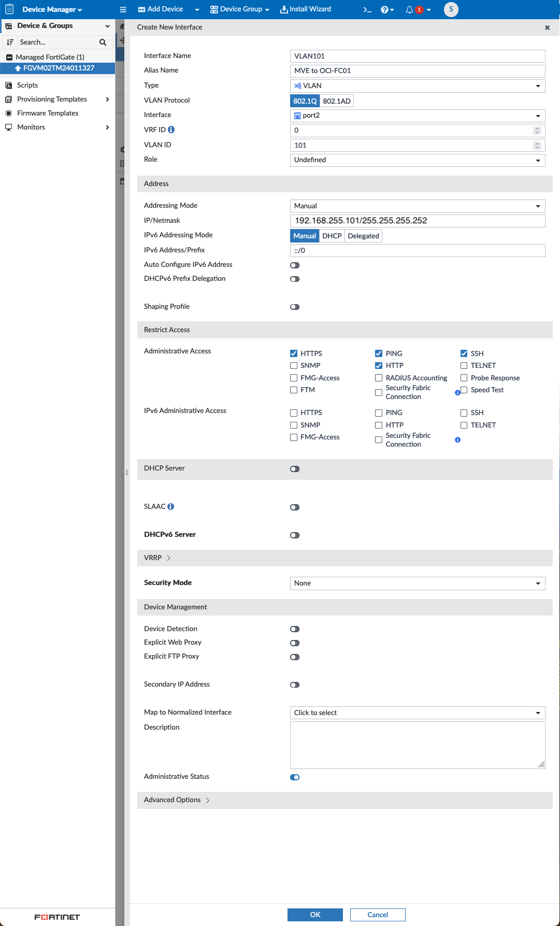Click the OK button
The image size is (560, 926).
coord(315,915)
